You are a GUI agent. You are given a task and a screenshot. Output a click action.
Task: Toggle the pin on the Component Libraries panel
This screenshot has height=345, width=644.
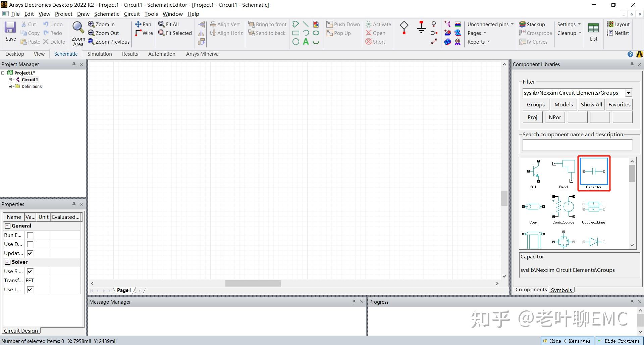(632, 64)
